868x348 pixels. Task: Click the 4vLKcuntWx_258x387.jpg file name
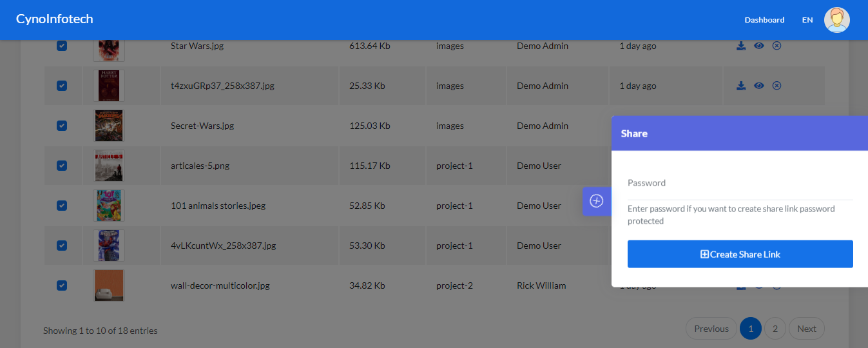click(223, 246)
